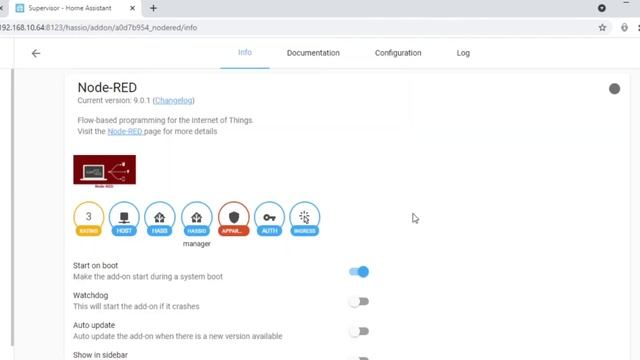Click the HASS badge icon
Viewport: 640px width, 360px height.
tap(160, 219)
